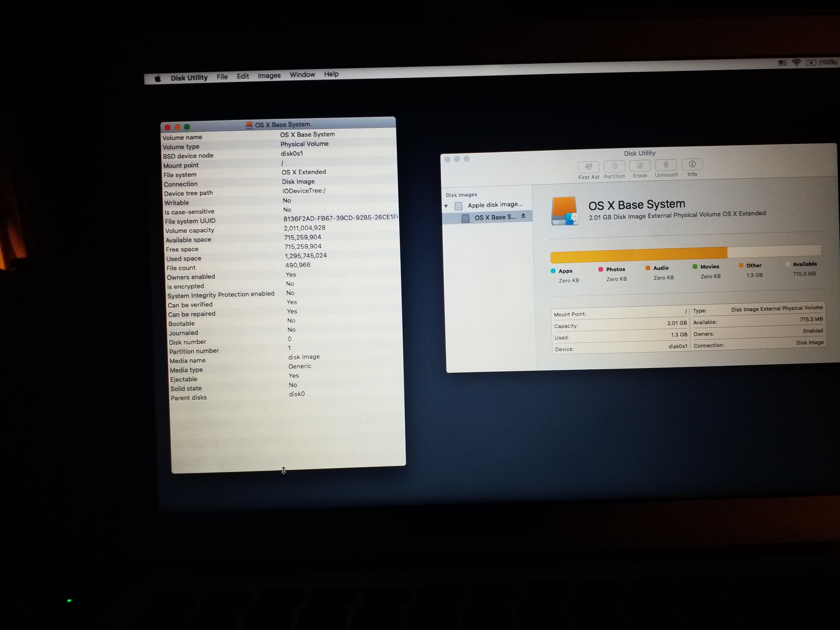This screenshot has height=630, width=840.
Task: Open the Apple menu
Action: pos(158,78)
